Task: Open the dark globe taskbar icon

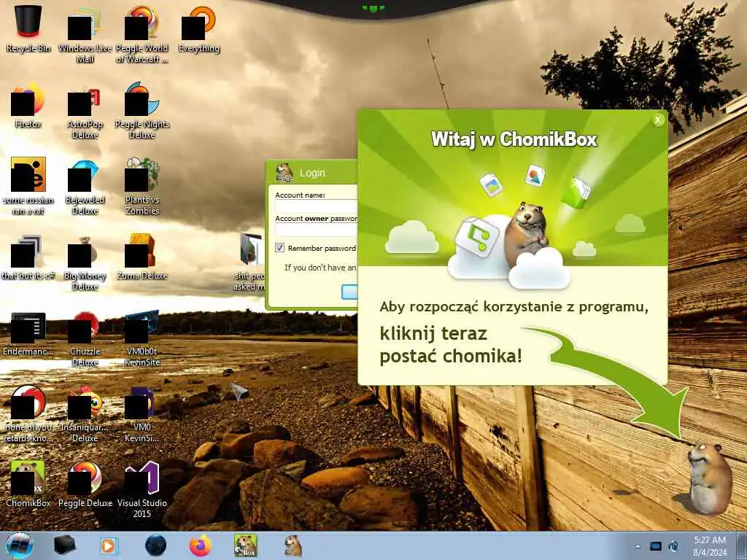Action: (156, 545)
